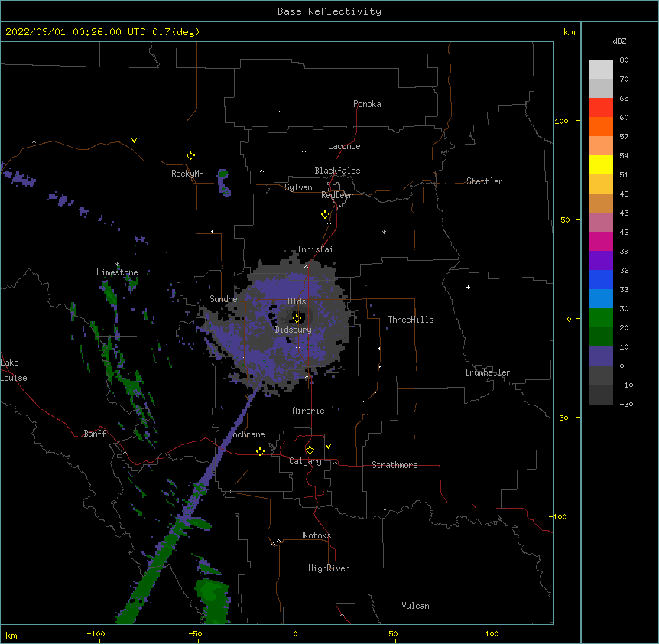
Task: Click the Lacombe city label
Action: (344, 146)
